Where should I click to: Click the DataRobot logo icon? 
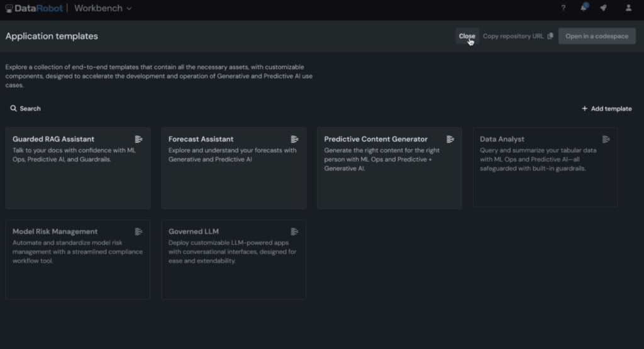tap(9, 8)
